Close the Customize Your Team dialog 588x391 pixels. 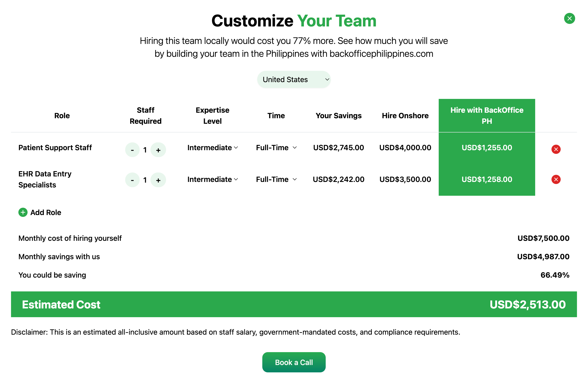569,18
